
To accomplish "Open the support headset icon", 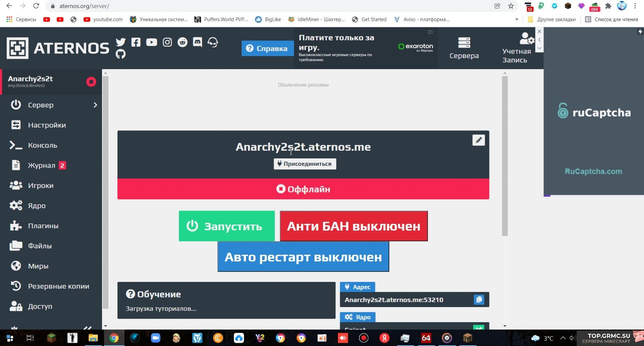I will click(213, 42).
